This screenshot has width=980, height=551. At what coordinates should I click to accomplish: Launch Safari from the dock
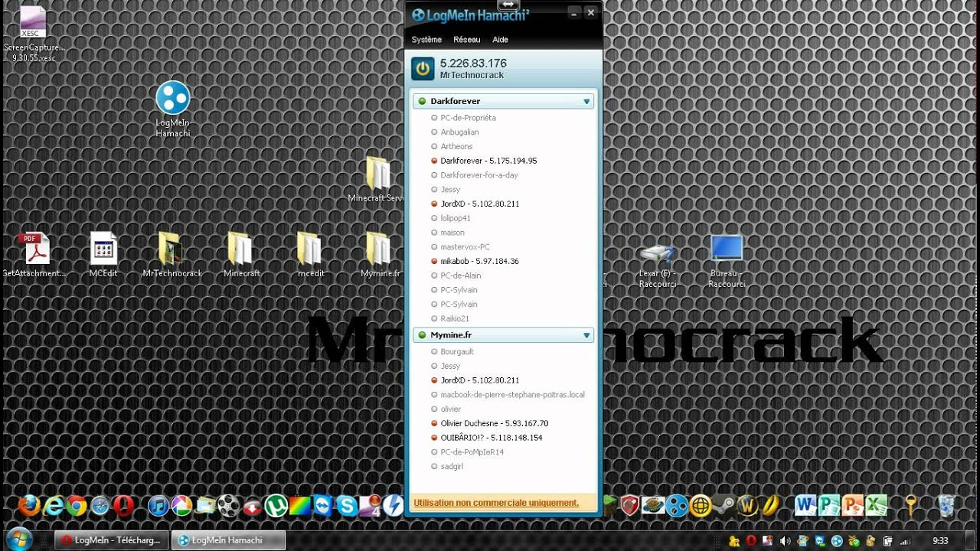click(100, 506)
